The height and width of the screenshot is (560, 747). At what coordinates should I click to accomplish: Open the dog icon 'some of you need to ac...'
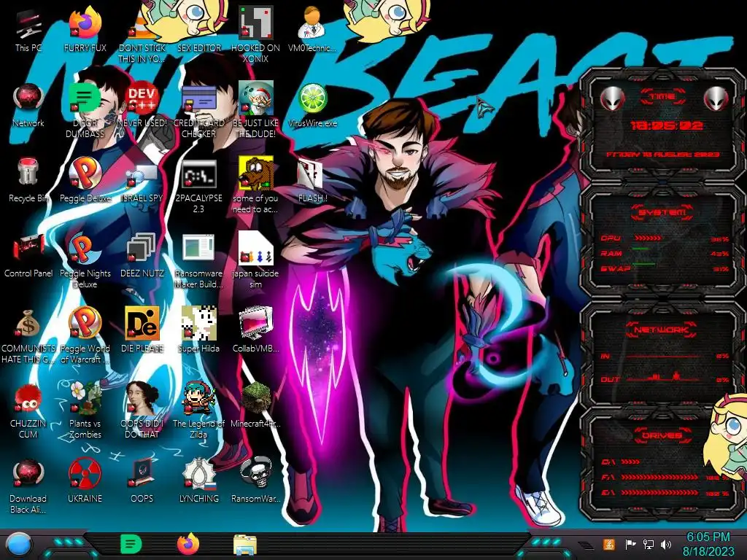(x=255, y=173)
